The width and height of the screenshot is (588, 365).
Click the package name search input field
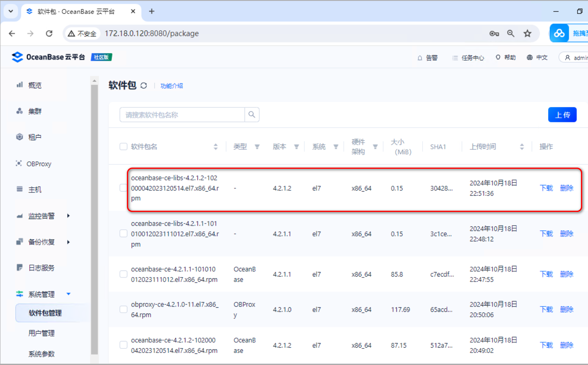pyautogui.click(x=182, y=114)
